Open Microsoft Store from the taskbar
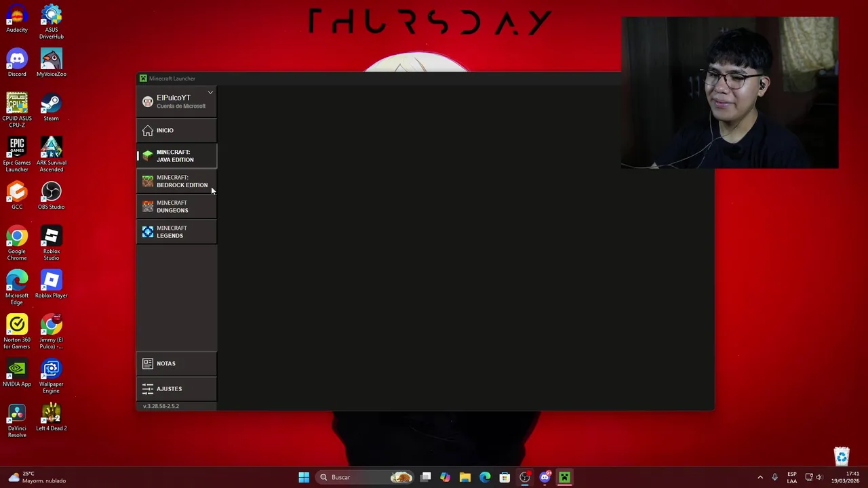The image size is (868, 488). (505, 477)
